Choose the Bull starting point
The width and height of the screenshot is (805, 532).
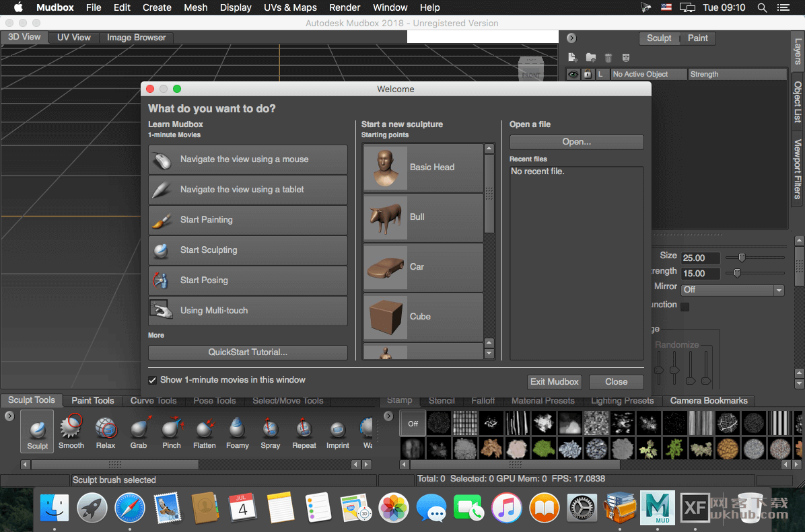tap(423, 217)
